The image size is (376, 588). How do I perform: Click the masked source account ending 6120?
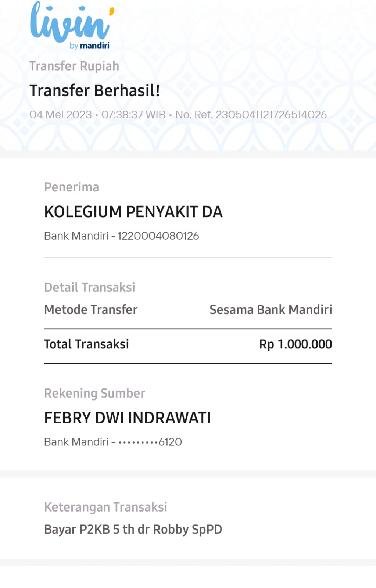(x=150, y=442)
